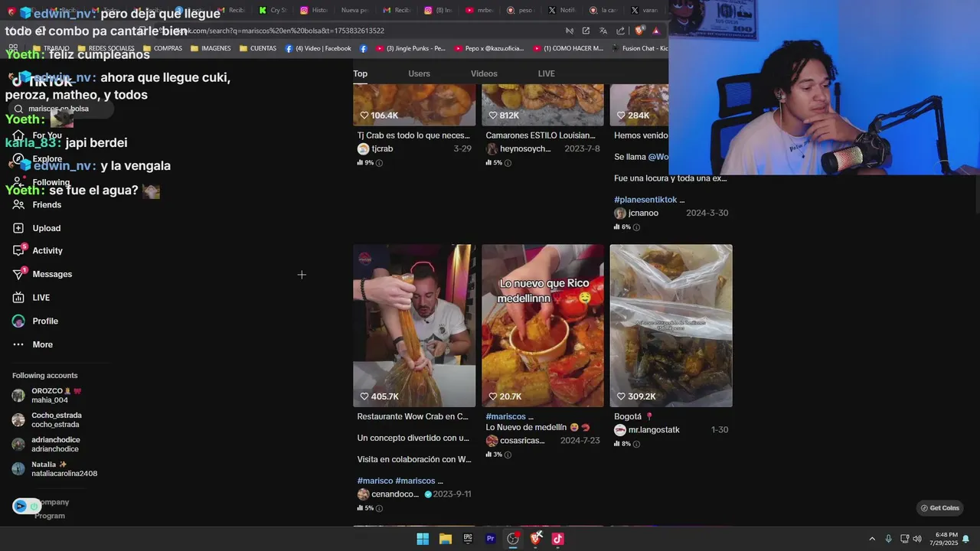Click the Get Coins button
The height and width of the screenshot is (551, 980).
(x=939, y=508)
